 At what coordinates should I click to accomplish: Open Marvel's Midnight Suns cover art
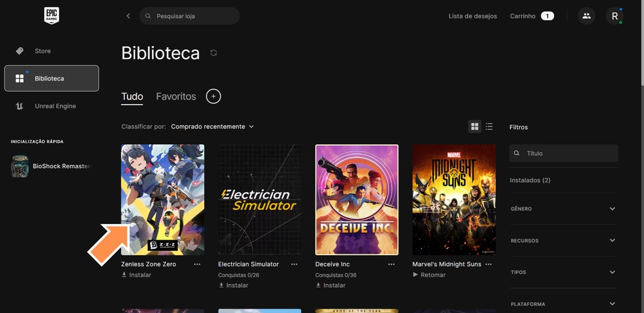pos(454,200)
